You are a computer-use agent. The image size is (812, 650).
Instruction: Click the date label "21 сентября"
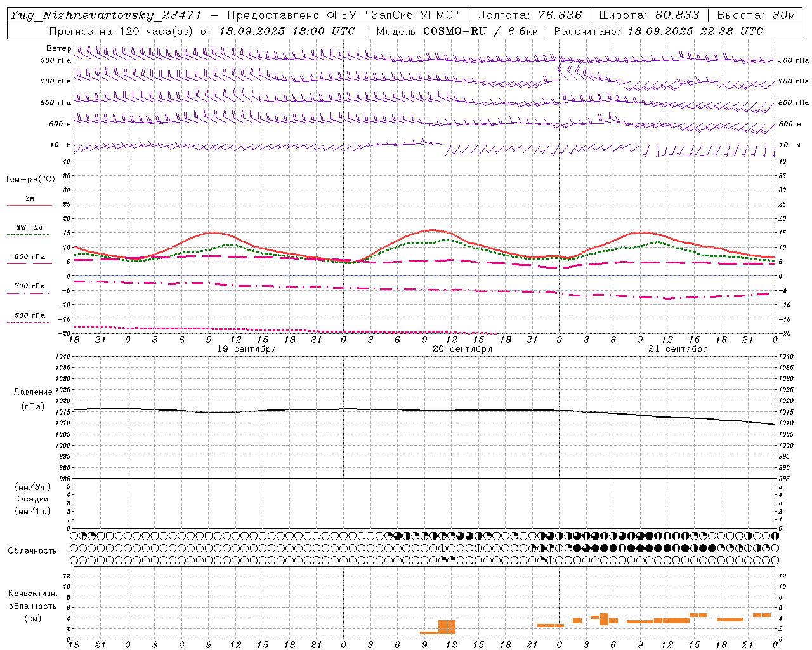tap(678, 349)
